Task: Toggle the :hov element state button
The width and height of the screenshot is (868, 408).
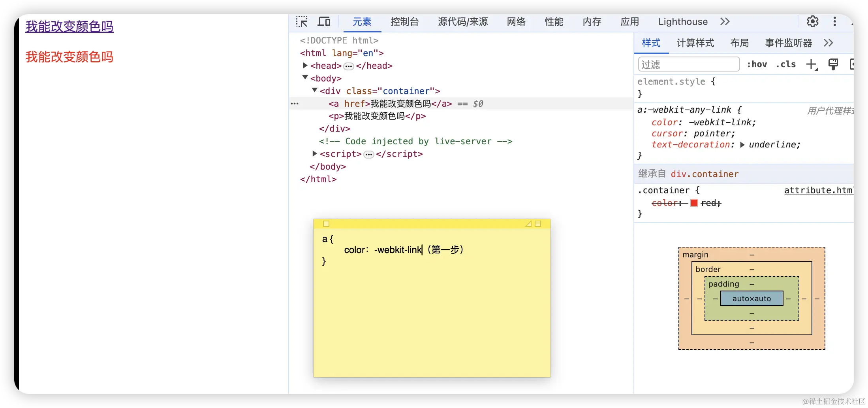Action: [x=757, y=64]
